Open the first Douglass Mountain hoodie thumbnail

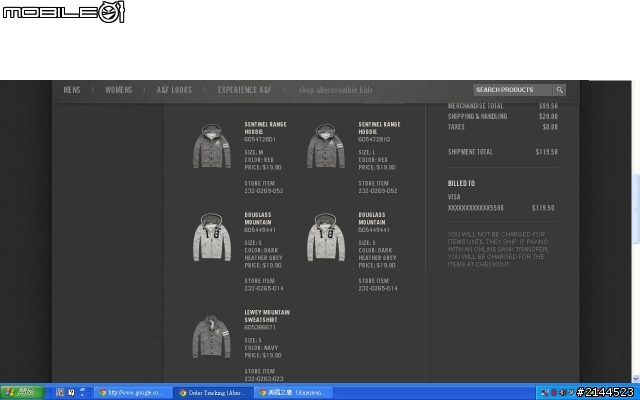(212, 237)
